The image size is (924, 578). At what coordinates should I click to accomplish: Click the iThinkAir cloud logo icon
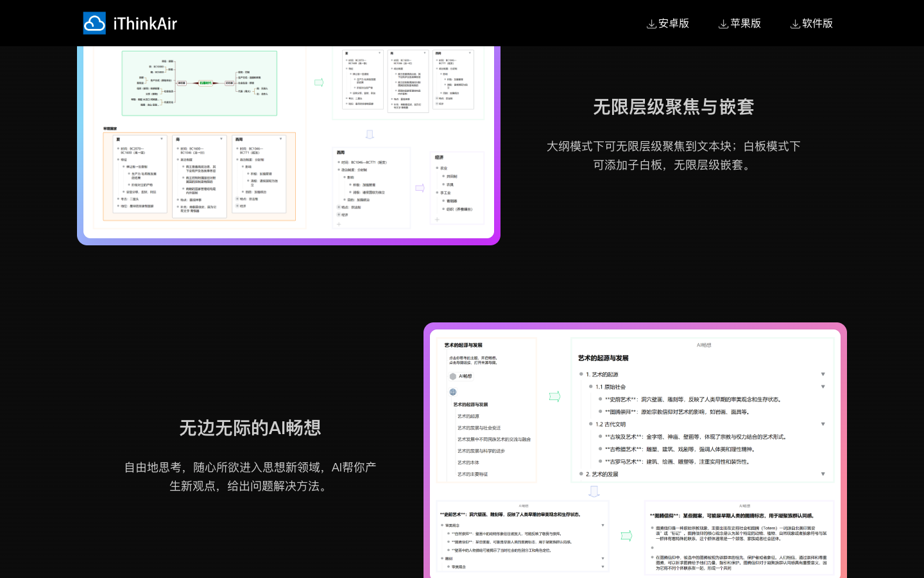click(94, 23)
